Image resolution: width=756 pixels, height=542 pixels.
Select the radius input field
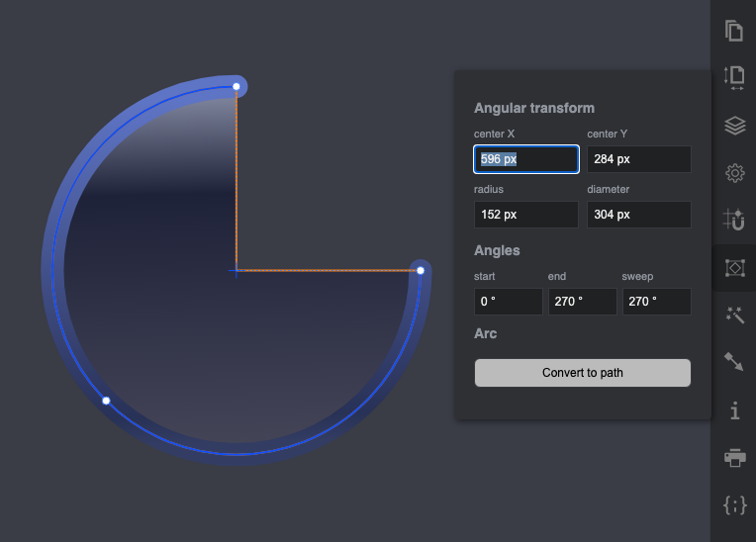point(525,215)
